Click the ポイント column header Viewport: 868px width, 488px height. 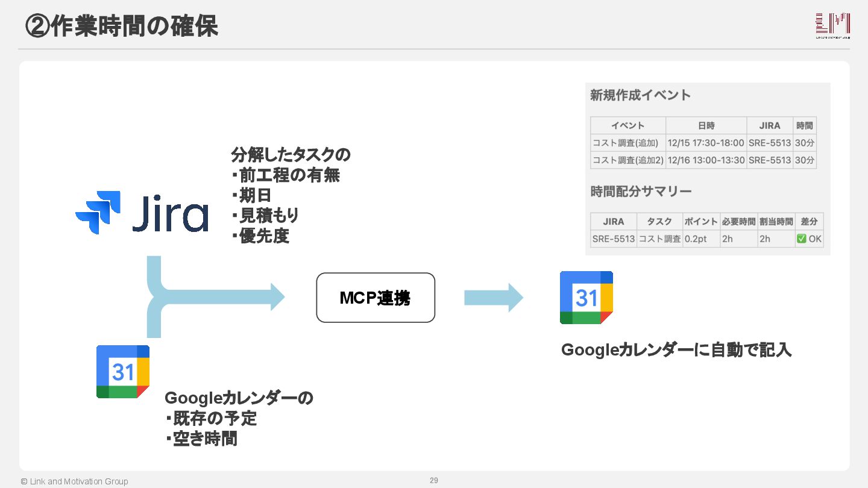[x=701, y=221]
